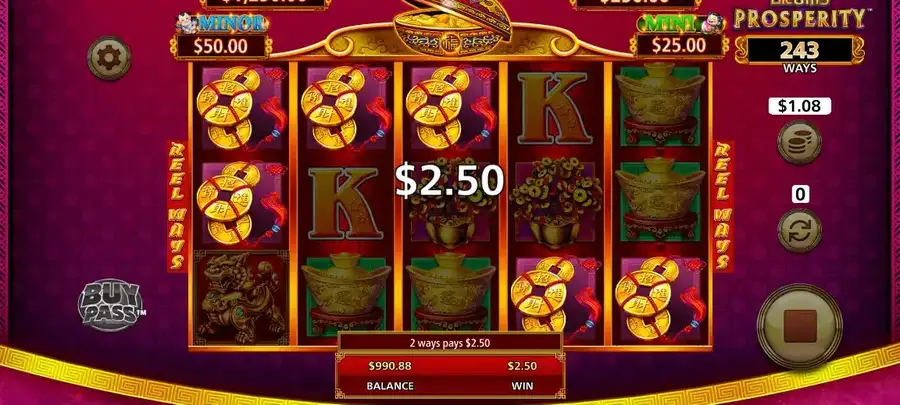Click the $1.08 bet amount label
This screenshot has height=405, width=900.
click(800, 106)
